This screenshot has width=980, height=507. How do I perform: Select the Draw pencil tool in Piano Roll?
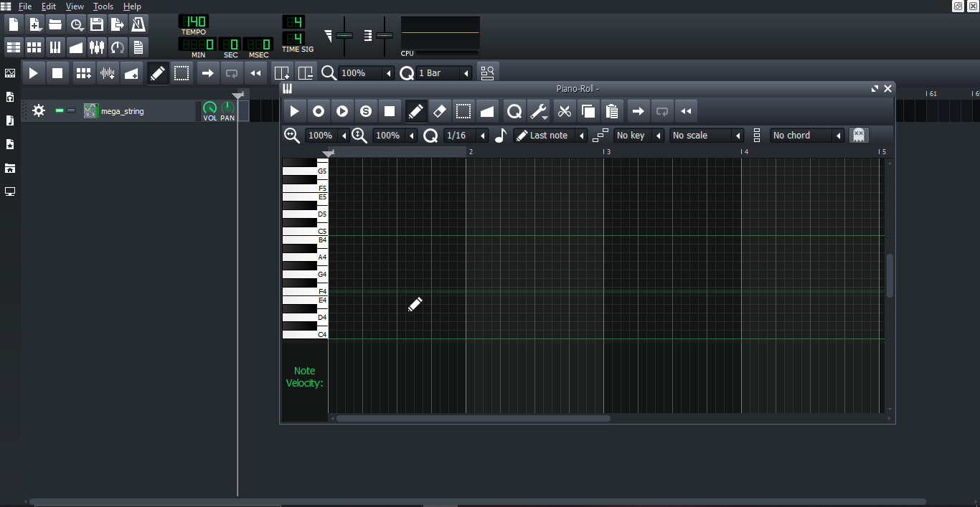pyautogui.click(x=415, y=110)
